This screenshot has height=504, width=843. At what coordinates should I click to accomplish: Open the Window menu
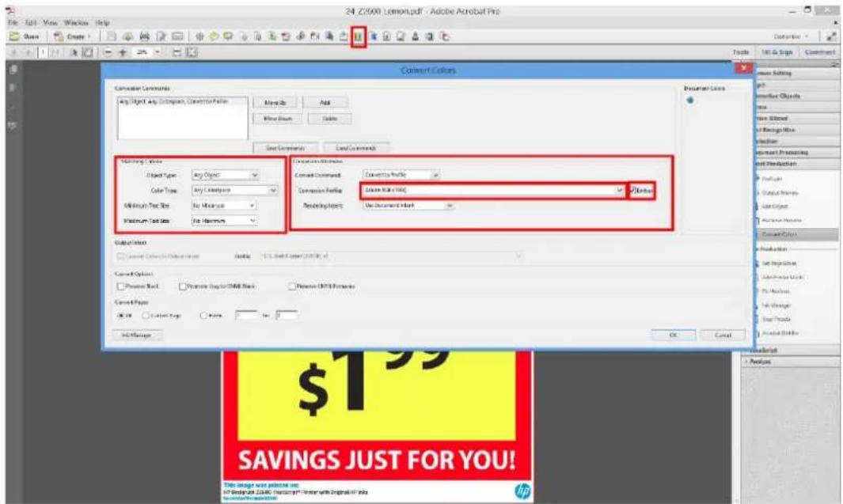pyautogui.click(x=76, y=23)
